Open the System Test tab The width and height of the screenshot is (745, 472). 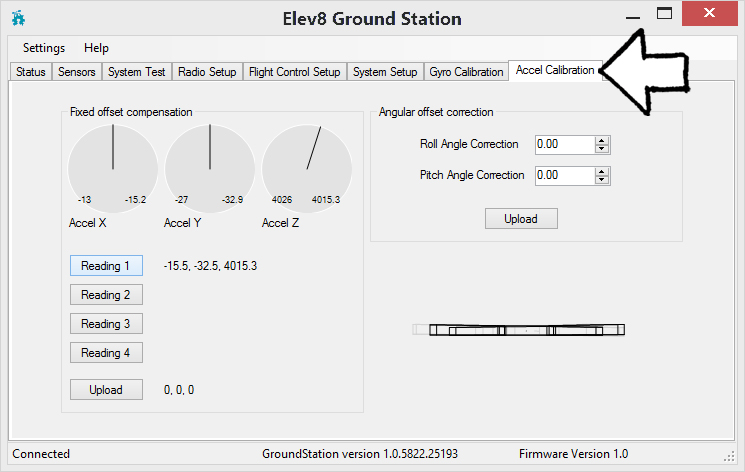pyautogui.click(x=137, y=72)
